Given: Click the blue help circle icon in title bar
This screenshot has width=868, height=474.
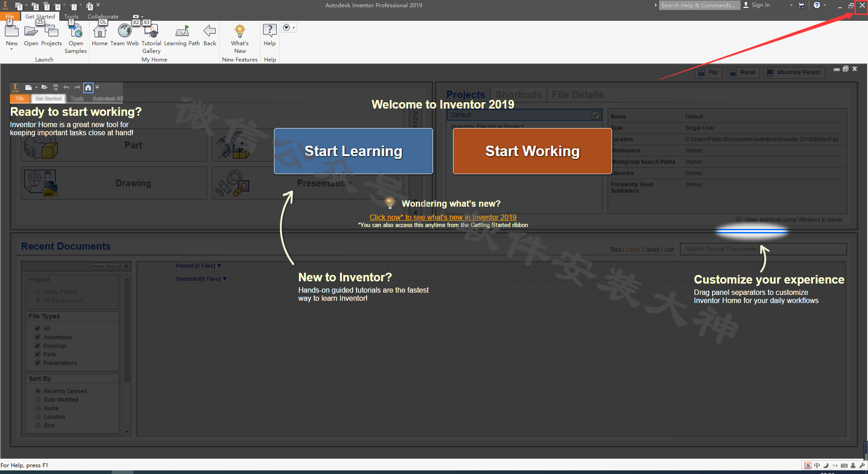Looking at the screenshot, I should point(817,5).
